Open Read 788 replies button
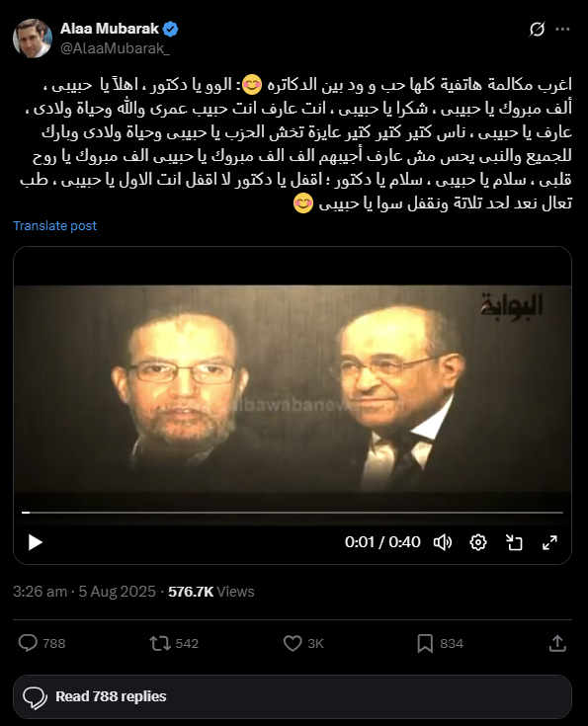Screen dimensions: 588x726 [293, 696]
